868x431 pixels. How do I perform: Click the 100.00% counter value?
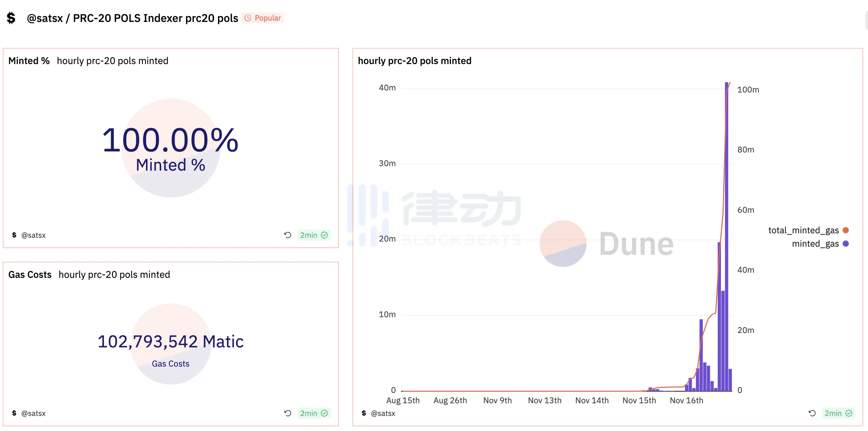tap(170, 140)
